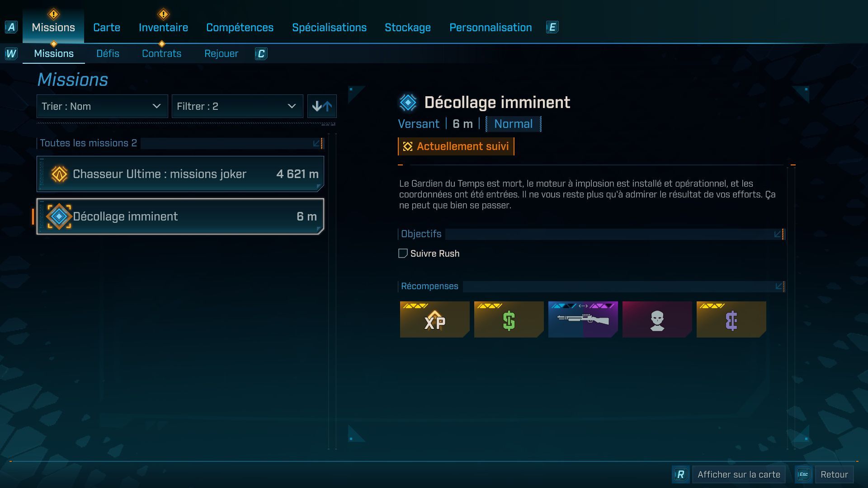
Task: Open the Trier : Nom dropdown
Action: [102, 106]
